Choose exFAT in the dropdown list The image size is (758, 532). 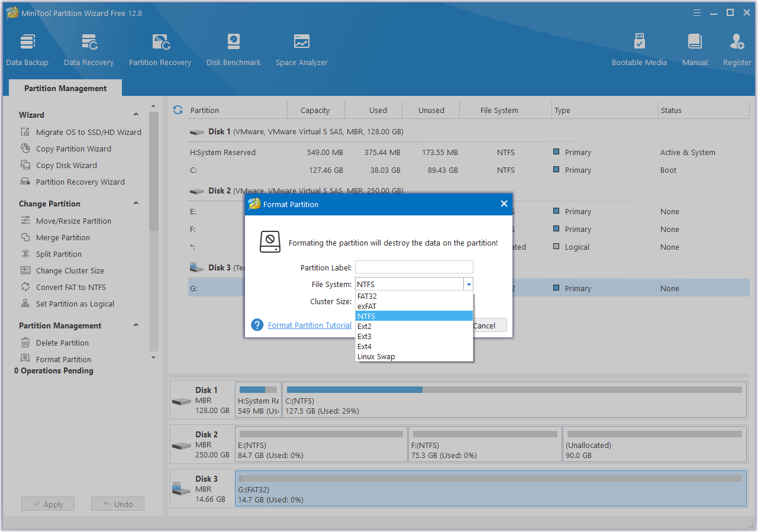point(367,307)
